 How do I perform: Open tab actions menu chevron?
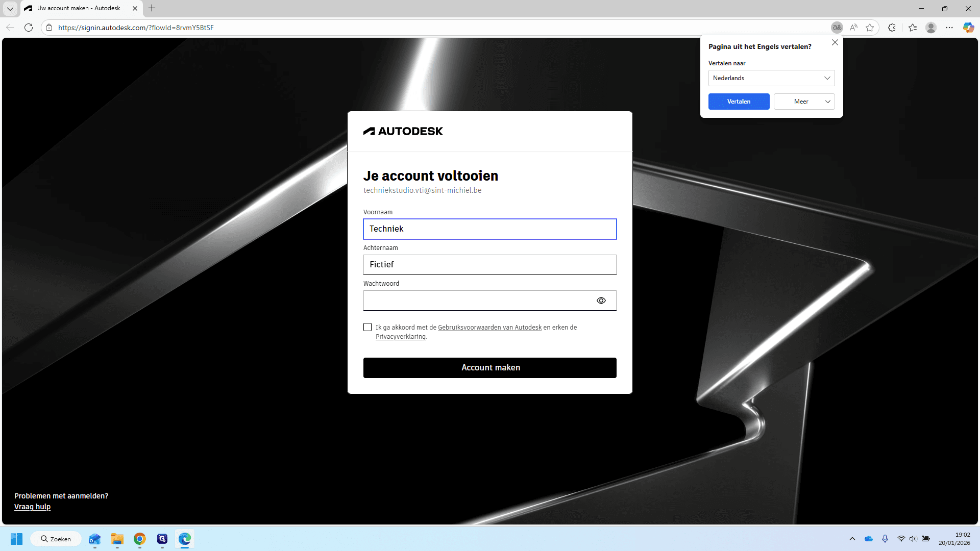click(x=10, y=9)
